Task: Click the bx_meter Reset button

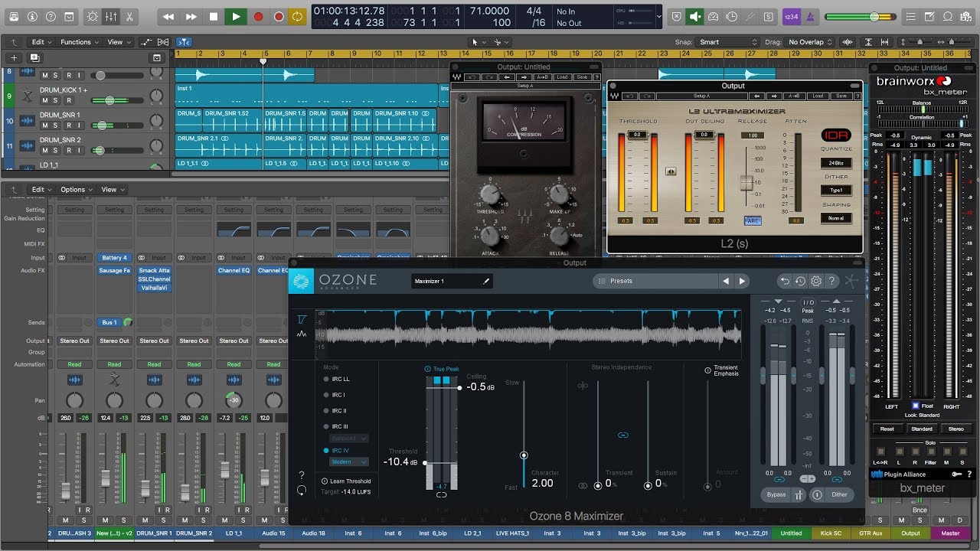Action: [887, 429]
